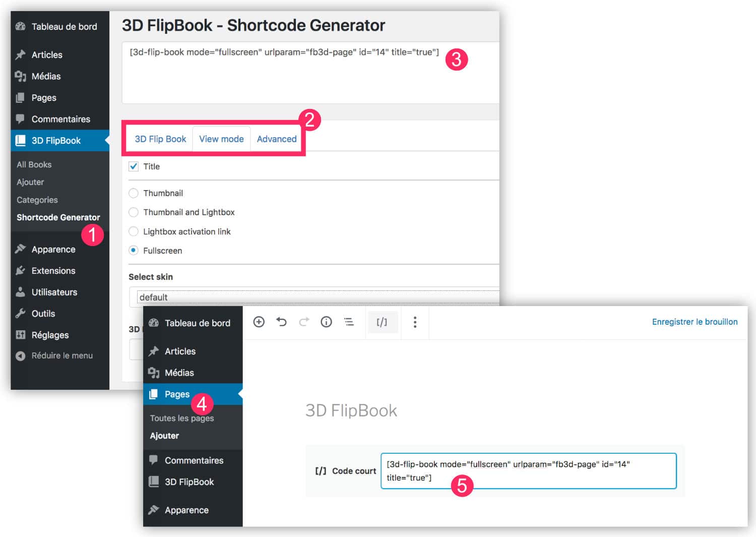Open the block navigation list icon
This screenshot has width=756, height=537.
click(349, 322)
